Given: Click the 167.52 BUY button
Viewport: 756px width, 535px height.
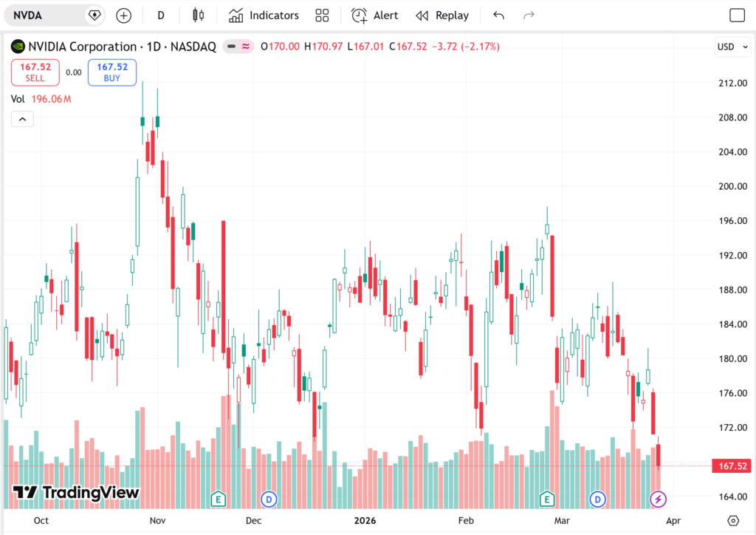Looking at the screenshot, I should point(111,72).
